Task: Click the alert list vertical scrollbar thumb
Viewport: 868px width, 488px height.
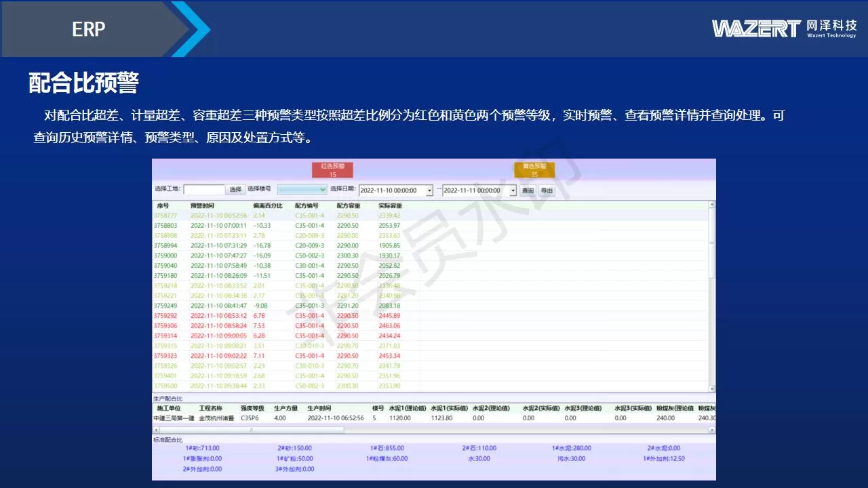Action: tap(711, 244)
